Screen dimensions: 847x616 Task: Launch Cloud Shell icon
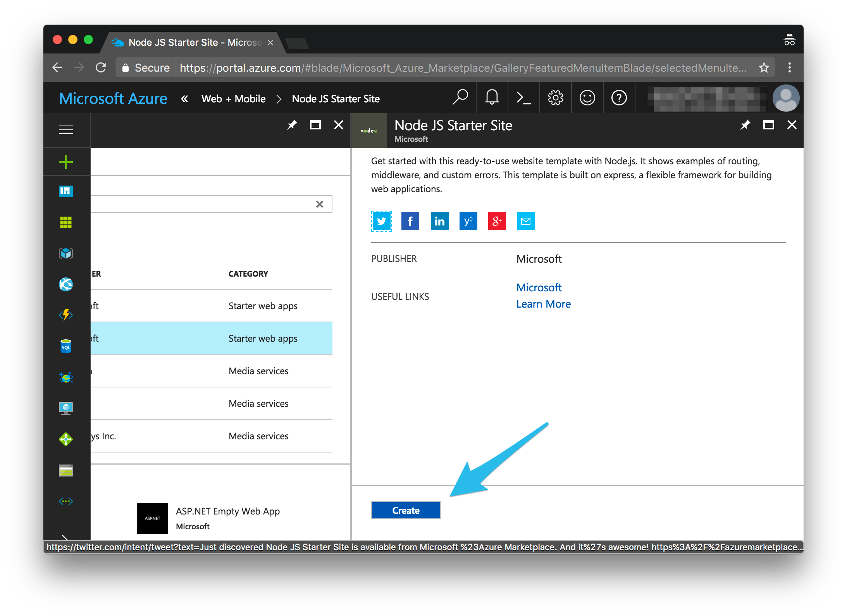(523, 98)
